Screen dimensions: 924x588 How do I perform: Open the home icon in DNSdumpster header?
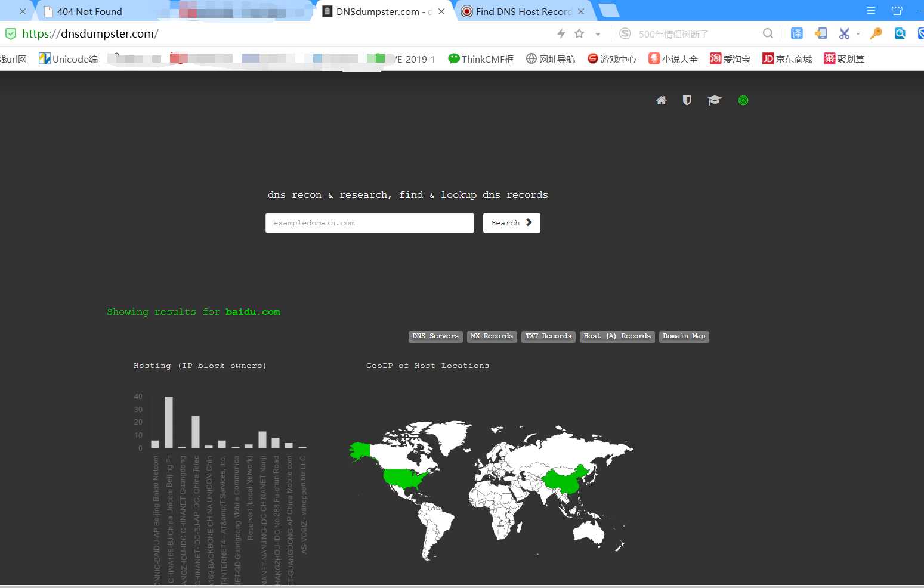[661, 100]
